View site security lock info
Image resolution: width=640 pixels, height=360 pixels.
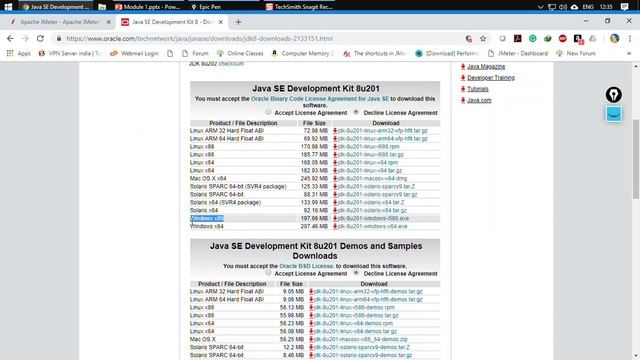59,38
